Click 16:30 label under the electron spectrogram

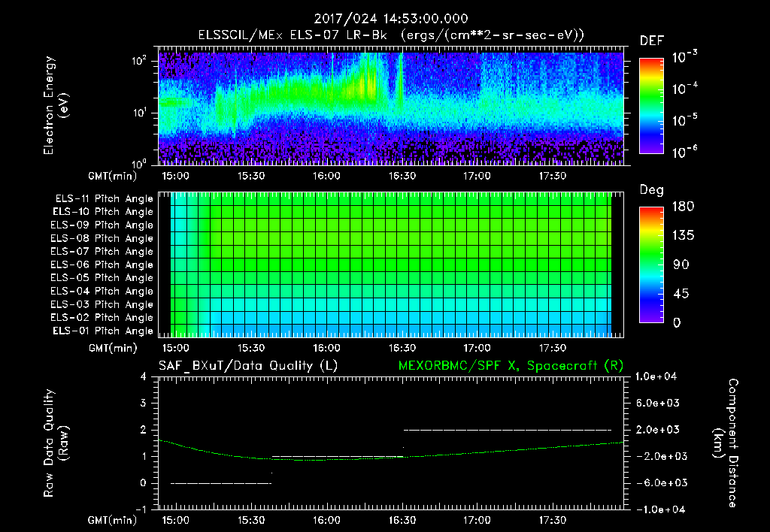[402, 176]
